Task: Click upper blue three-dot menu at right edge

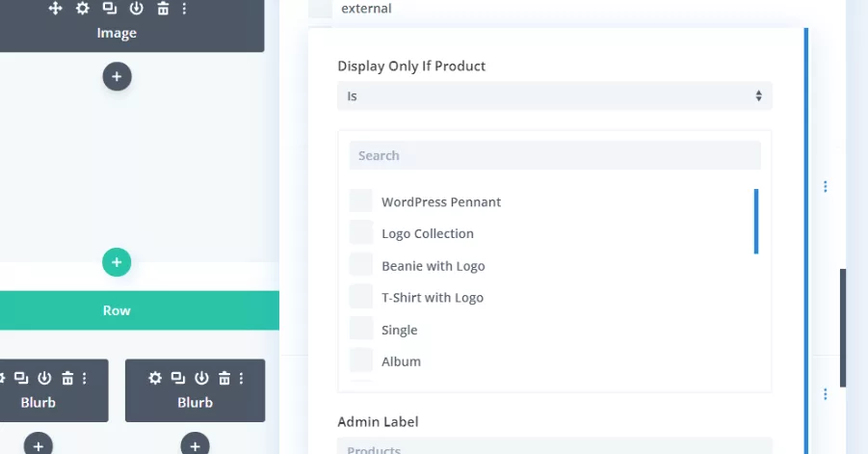Action: pyautogui.click(x=826, y=187)
